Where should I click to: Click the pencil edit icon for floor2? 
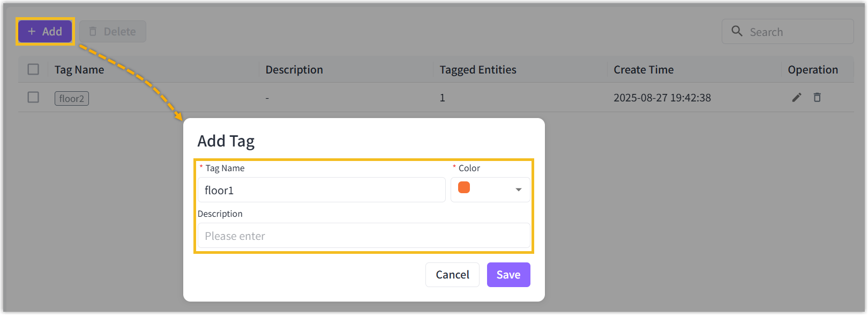pos(797,97)
